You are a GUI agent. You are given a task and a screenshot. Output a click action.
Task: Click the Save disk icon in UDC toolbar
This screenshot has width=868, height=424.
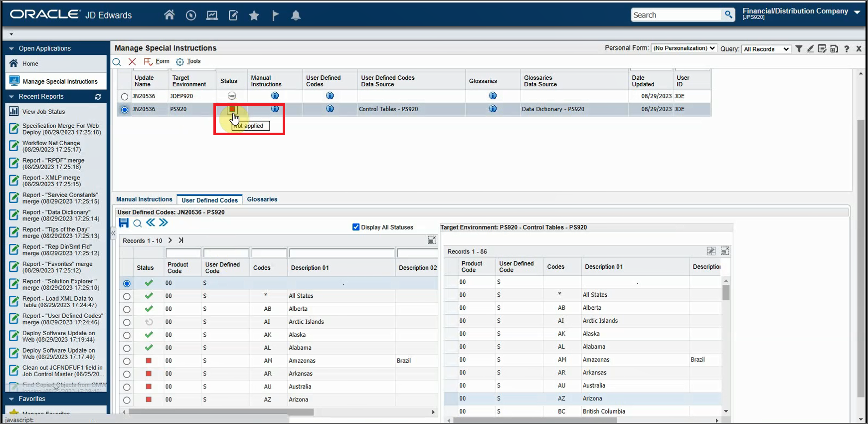[124, 223]
